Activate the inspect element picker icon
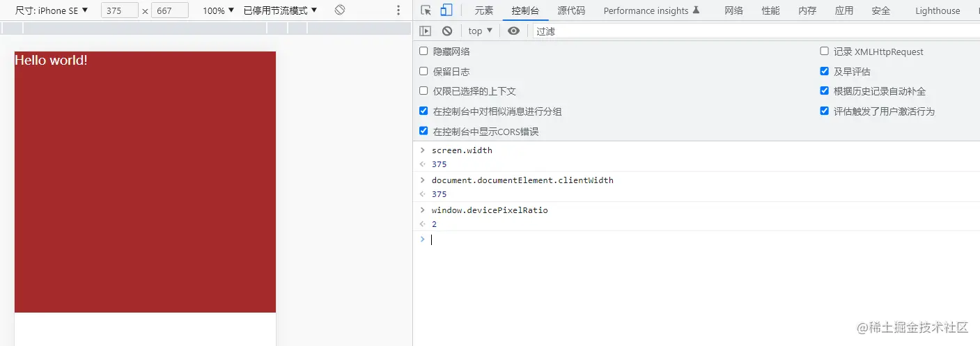This screenshot has height=346, width=980. click(426, 10)
